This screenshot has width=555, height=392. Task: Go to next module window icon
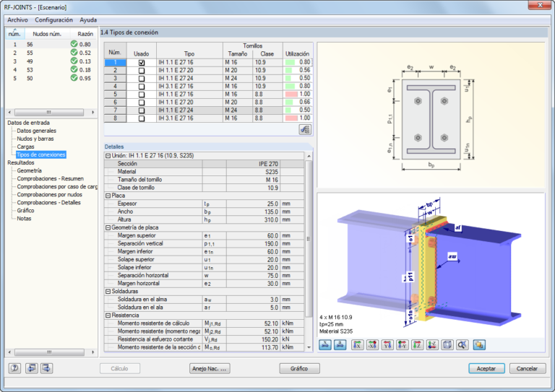pyautogui.click(x=46, y=368)
